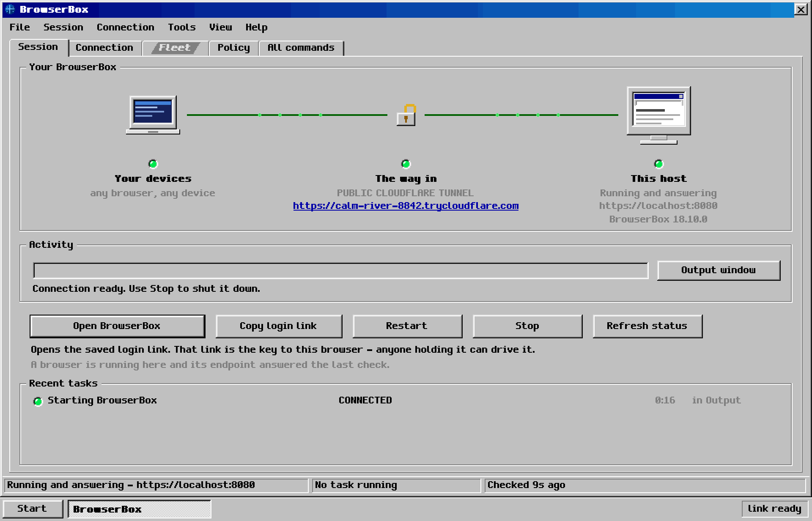
Task: Click 'No task running' status bar entry
Action: tap(396, 485)
